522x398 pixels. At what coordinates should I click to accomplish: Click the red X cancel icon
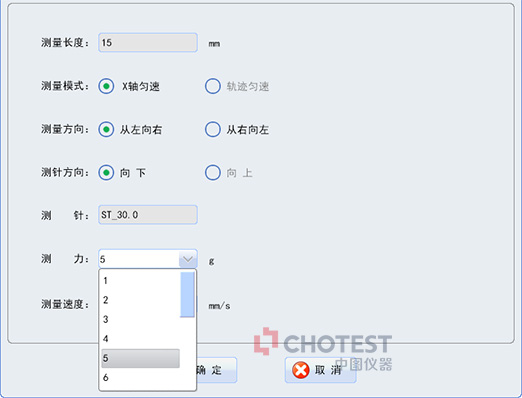(x=301, y=370)
